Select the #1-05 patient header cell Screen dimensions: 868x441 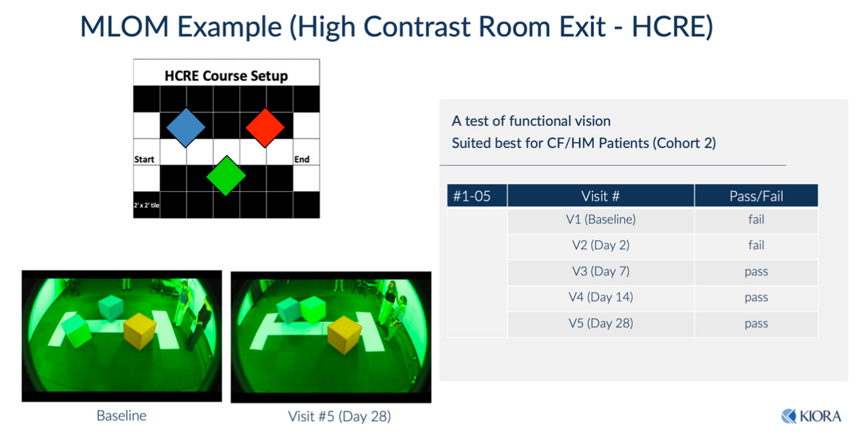(x=477, y=196)
